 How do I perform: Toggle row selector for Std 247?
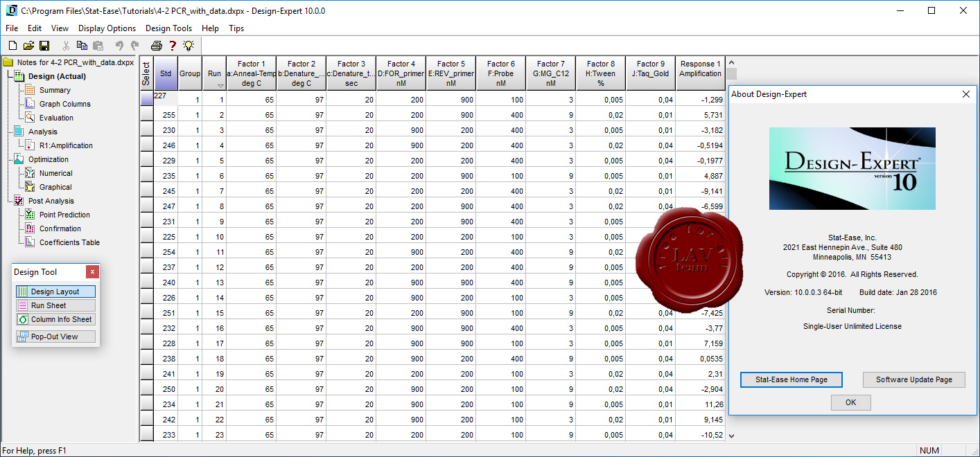(147, 206)
